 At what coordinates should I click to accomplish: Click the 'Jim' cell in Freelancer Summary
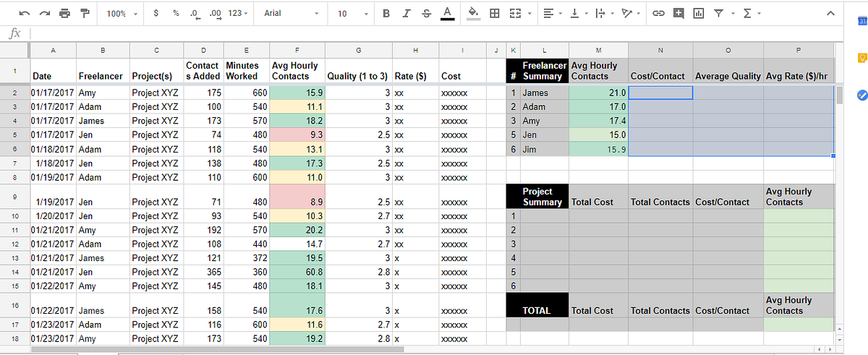[545, 149]
